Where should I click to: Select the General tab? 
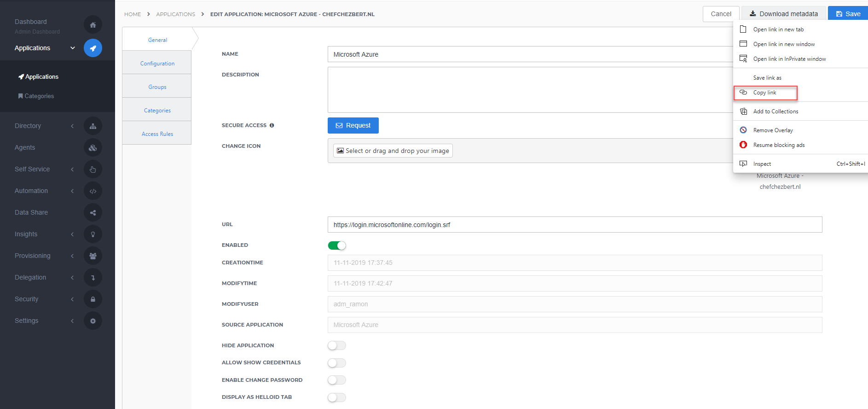[157, 40]
